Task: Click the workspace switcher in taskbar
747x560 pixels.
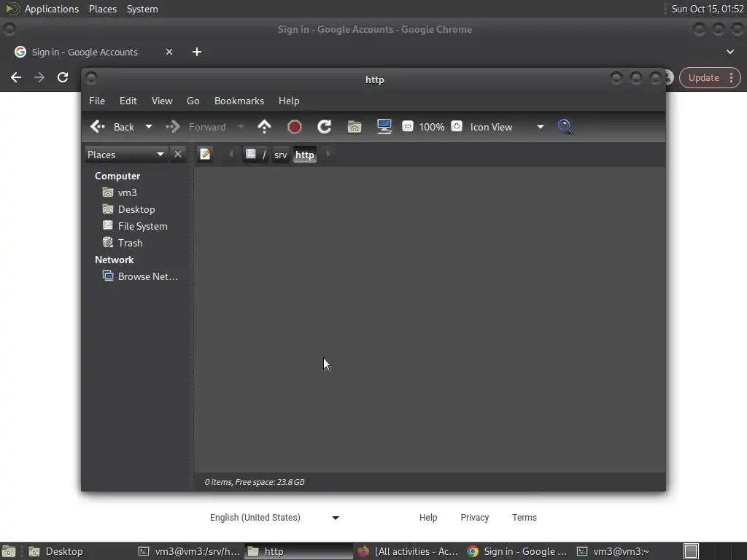Action: pyautogui.click(x=691, y=551)
